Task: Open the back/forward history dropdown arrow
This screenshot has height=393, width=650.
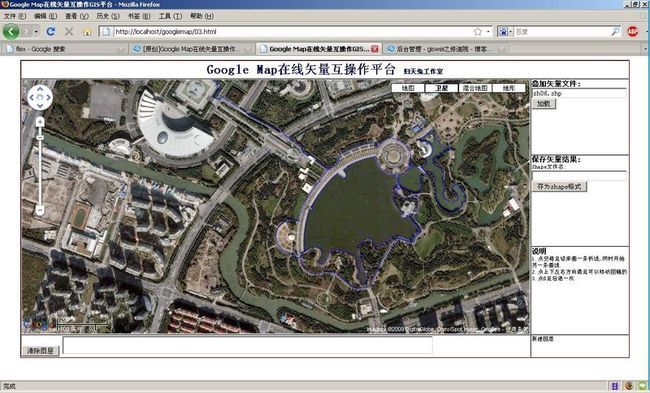Action: [x=36, y=32]
